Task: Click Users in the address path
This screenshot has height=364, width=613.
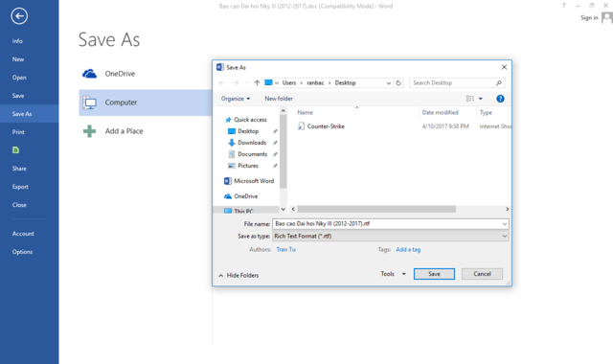Action: click(x=289, y=83)
